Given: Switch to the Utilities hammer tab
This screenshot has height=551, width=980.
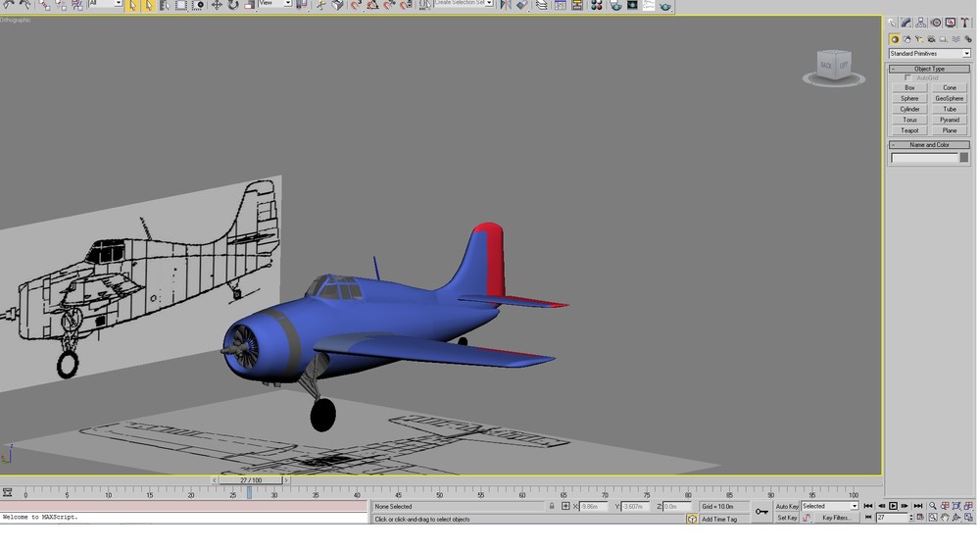Looking at the screenshot, I should (x=965, y=24).
